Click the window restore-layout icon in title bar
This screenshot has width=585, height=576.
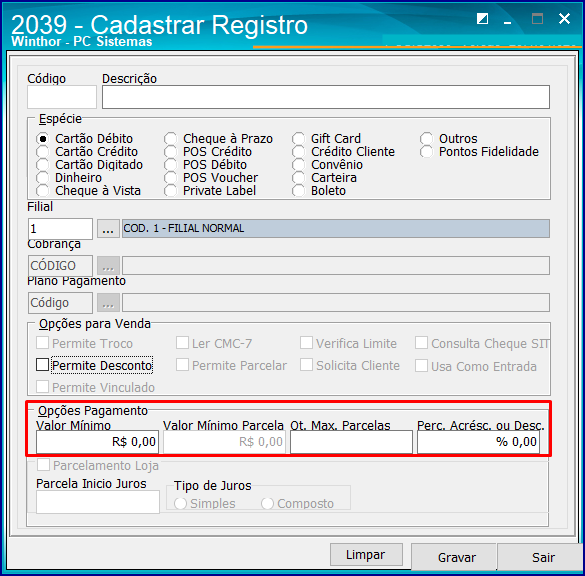click(x=482, y=18)
